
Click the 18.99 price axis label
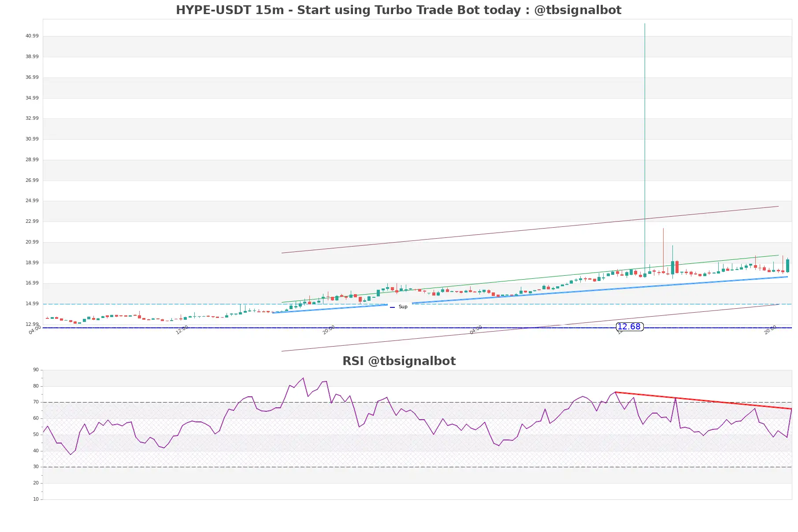[32, 263]
